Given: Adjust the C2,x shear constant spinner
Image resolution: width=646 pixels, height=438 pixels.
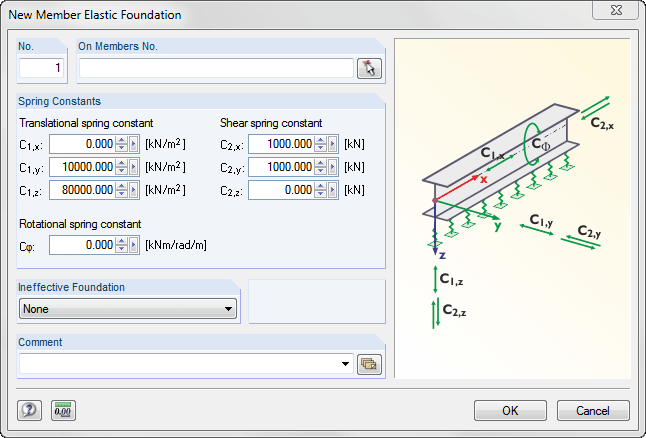Looking at the screenshot, I should 322,144.
